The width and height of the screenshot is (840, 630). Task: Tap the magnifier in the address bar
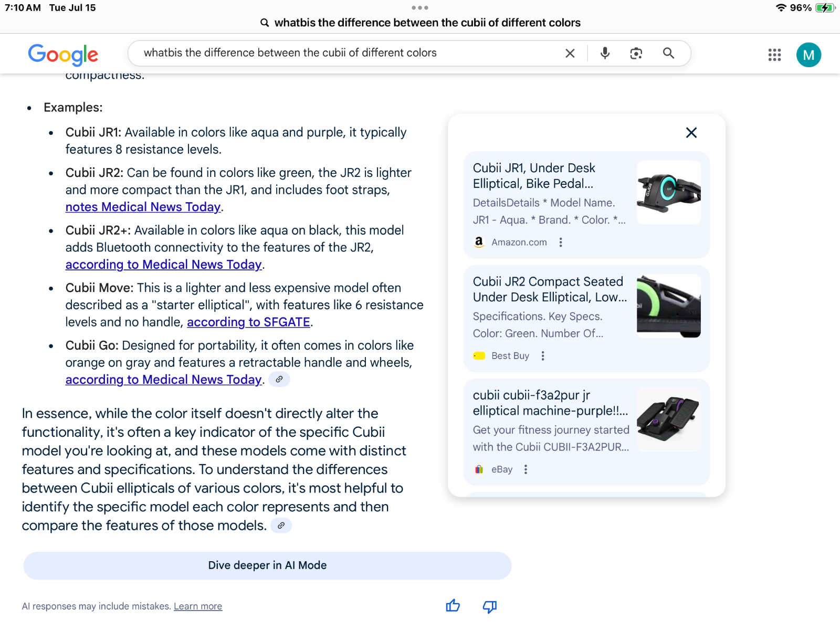[x=265, y=23]
